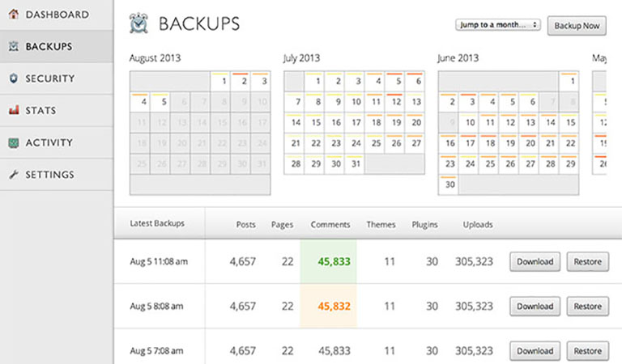Viewport: 622px width, 364px height.
Task: Click the Aug 5 8:08 am timestamp
Action: (156, 307)
